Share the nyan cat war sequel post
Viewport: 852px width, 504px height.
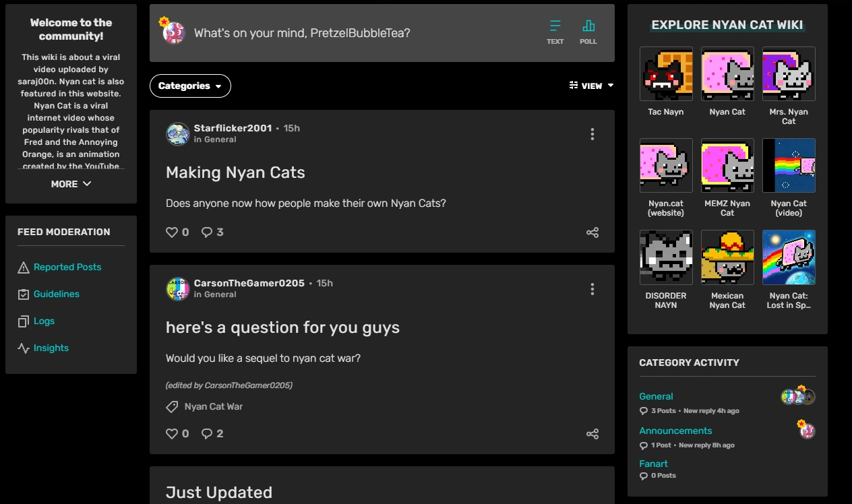click(592, 434)
